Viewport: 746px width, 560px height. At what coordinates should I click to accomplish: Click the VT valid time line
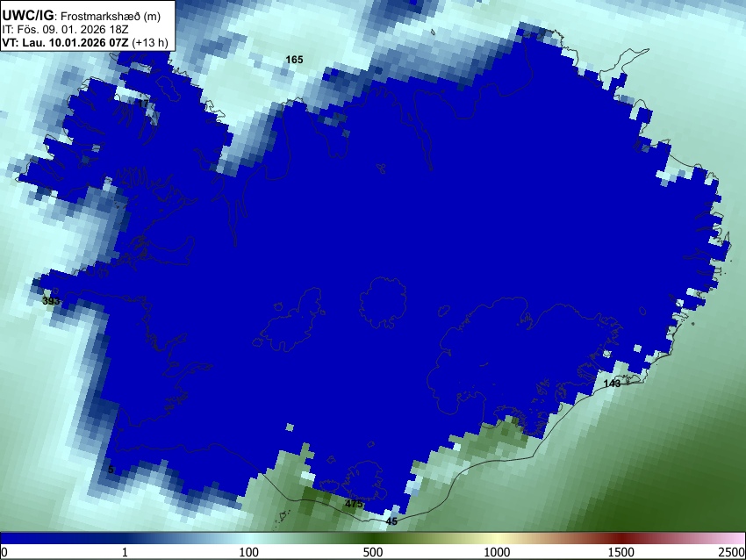pos(85,42)
